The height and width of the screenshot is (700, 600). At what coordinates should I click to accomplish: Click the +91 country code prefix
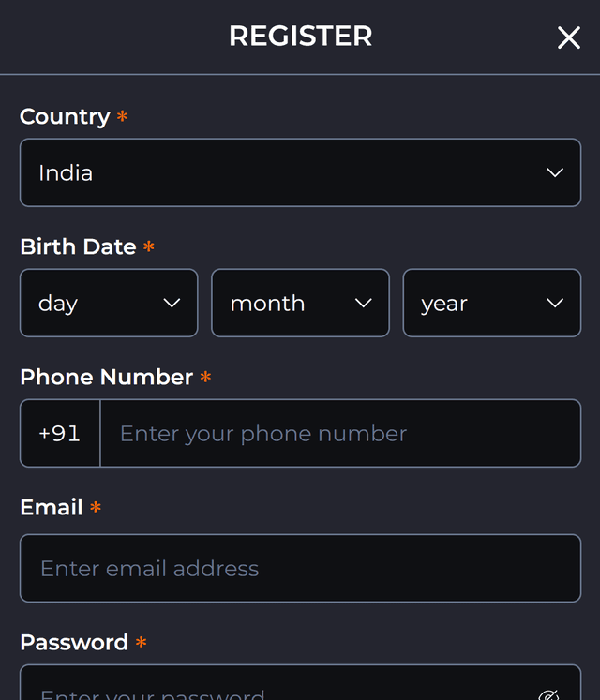click(60, 433)
